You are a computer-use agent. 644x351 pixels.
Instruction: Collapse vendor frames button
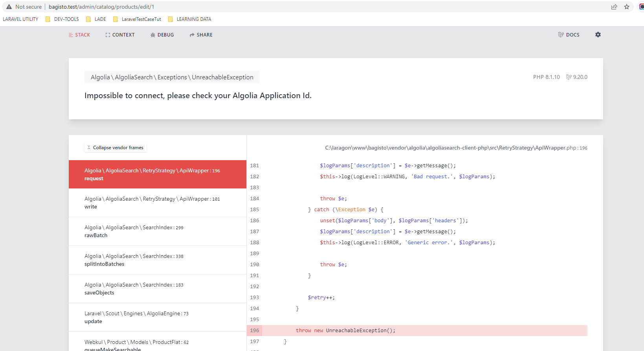[x=116, y=148]
